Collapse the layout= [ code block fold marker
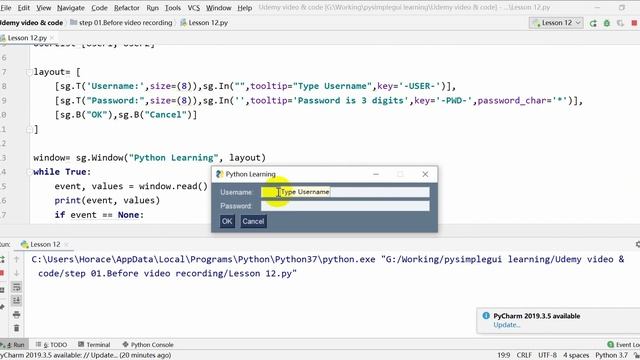The height and width of the screenshot is (360, 640). pos(29,72)
